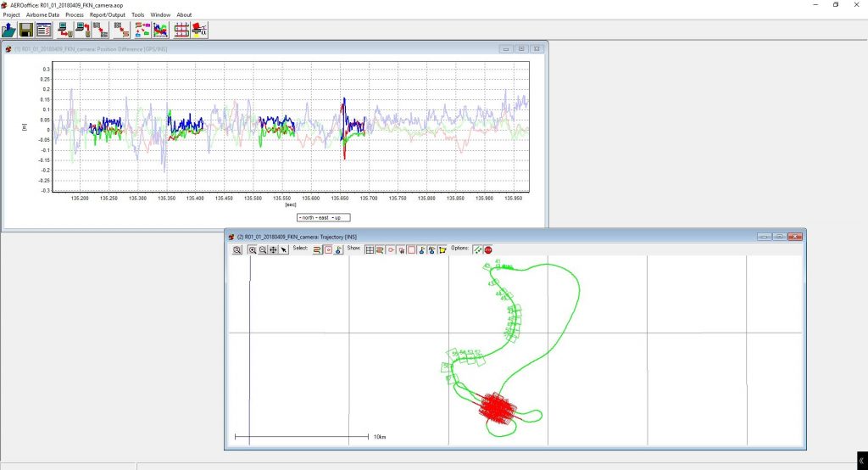Click the red sensor calibration alpha icon

pyautogui.click(x=199, y=30)
